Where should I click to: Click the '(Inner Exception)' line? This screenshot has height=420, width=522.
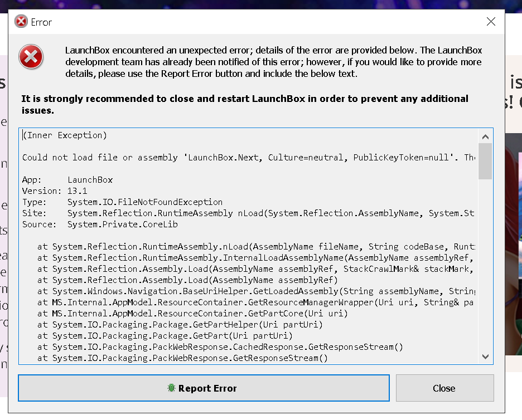[x=65, y=135]
